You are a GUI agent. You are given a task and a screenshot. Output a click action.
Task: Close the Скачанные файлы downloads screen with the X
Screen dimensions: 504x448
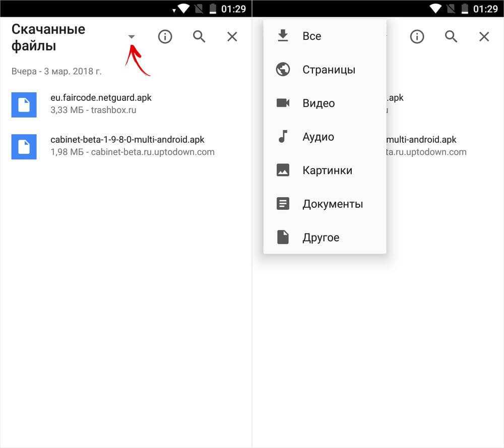point(232,37)
